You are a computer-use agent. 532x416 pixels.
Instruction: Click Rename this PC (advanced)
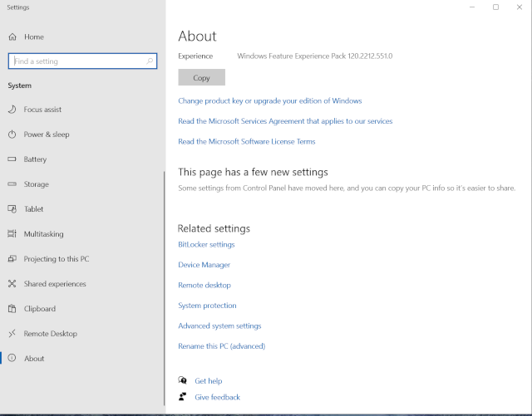(x=221, y=346)
